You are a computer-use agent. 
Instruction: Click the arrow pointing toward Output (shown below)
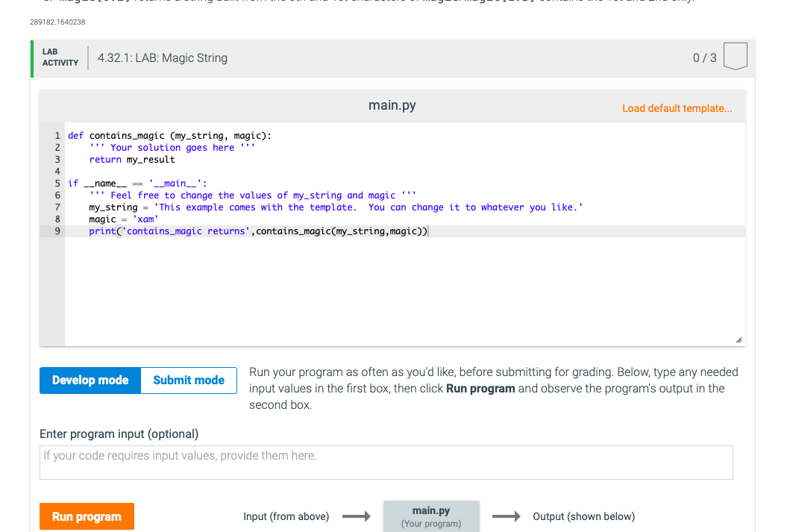pos(507,516)
